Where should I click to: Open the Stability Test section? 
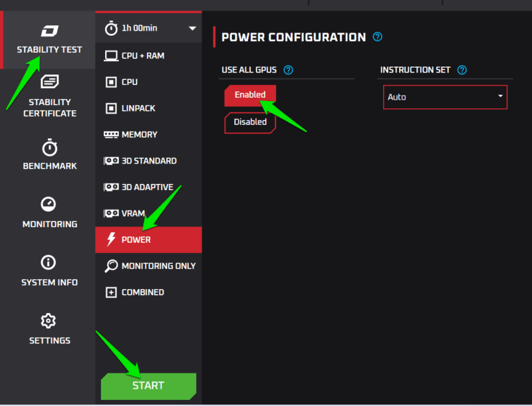[49, 39]
